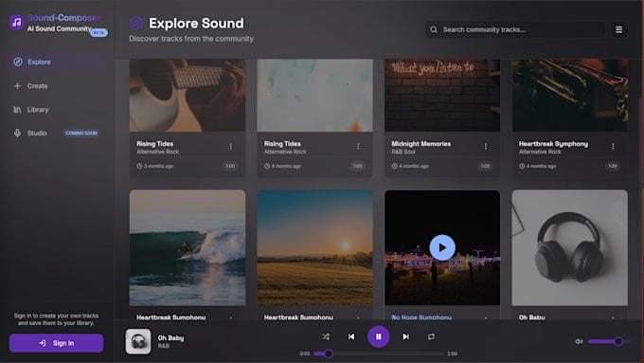Click the Midnight Memories title
The width and height of the screenshot is (644, 363).
[x=421, y=143]
